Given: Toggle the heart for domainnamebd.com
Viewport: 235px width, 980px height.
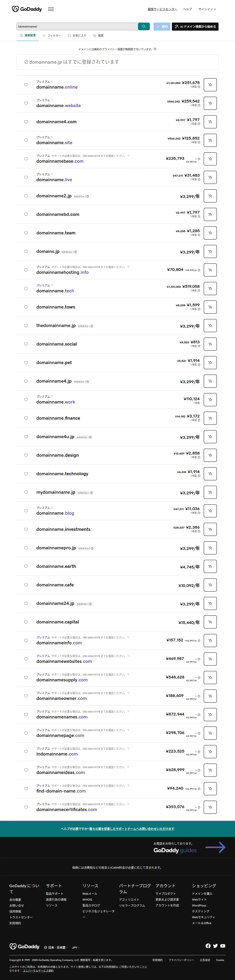Looking at the screenshot, I should 26,214.
